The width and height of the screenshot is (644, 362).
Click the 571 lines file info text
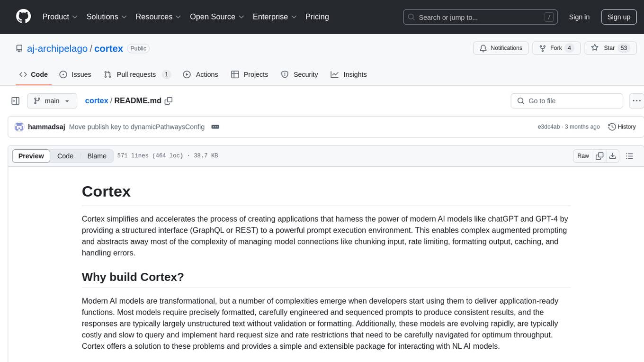point(168,156)
